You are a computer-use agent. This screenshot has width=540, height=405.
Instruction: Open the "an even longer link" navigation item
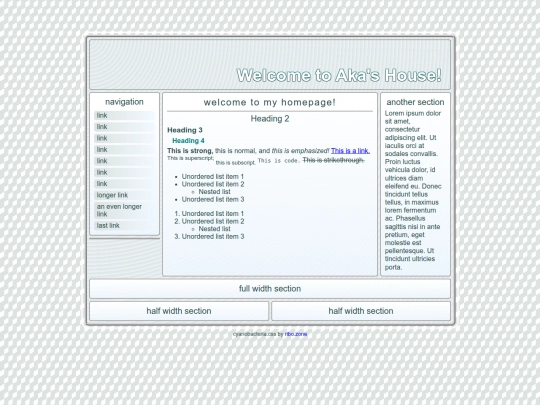coord(124,210)
